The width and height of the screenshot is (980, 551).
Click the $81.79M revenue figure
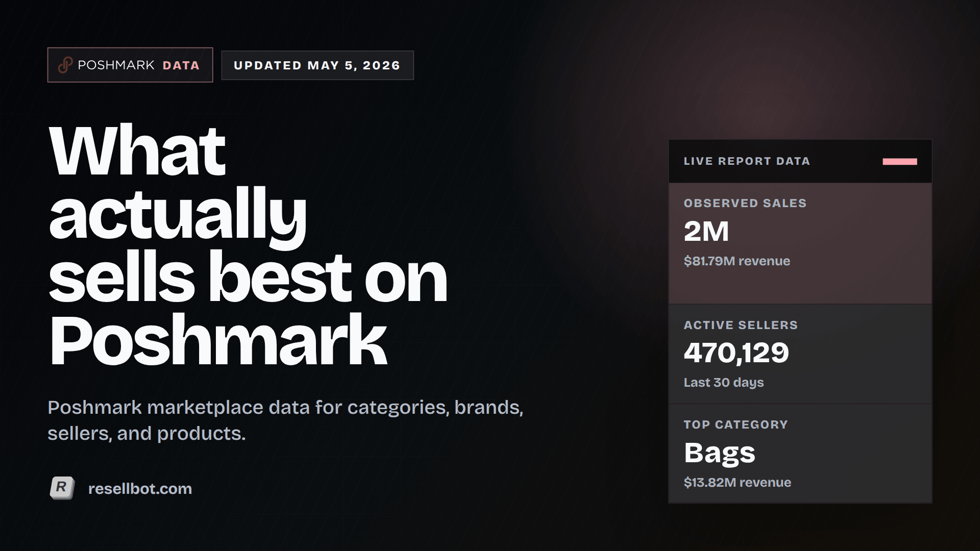737,261
